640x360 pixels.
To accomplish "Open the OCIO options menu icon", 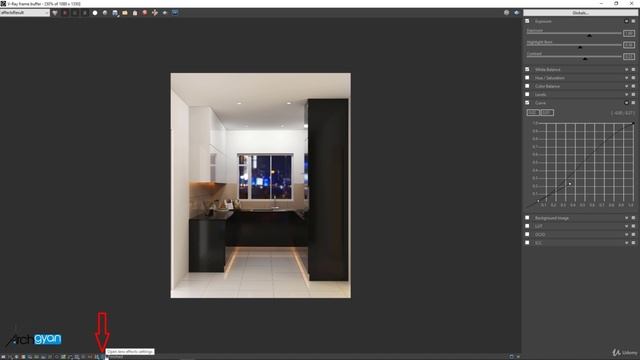I will coord(633,234).
